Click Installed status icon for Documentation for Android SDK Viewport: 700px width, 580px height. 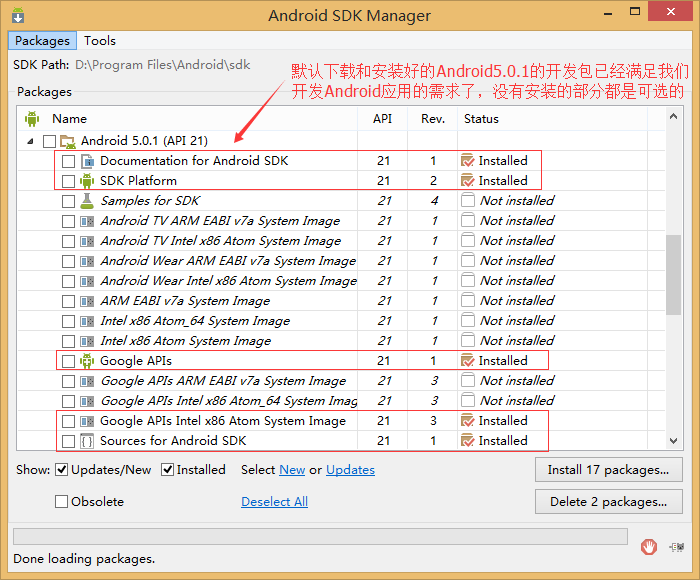click(x=467, y=160)
